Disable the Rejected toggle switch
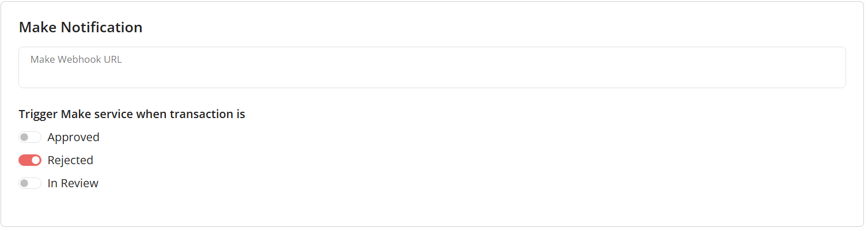 click(30, 160)
